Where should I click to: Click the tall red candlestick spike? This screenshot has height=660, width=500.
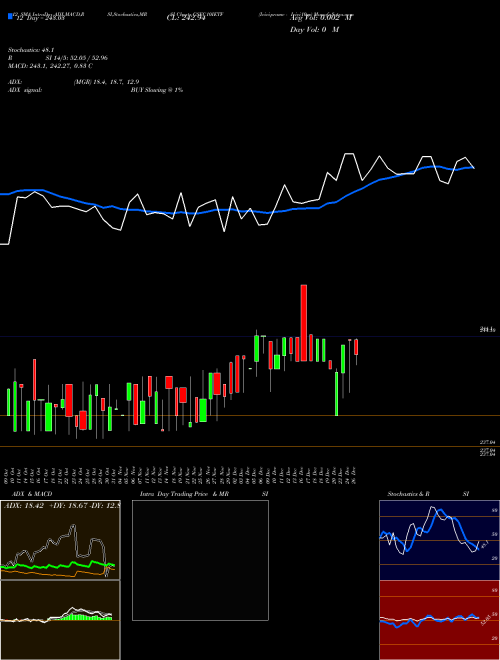(303, 323)
